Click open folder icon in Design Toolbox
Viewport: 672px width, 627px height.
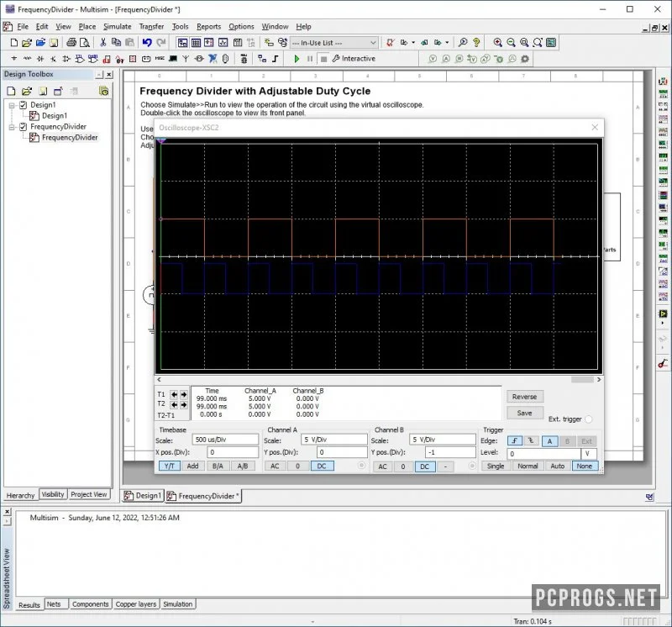pos(27,91)
